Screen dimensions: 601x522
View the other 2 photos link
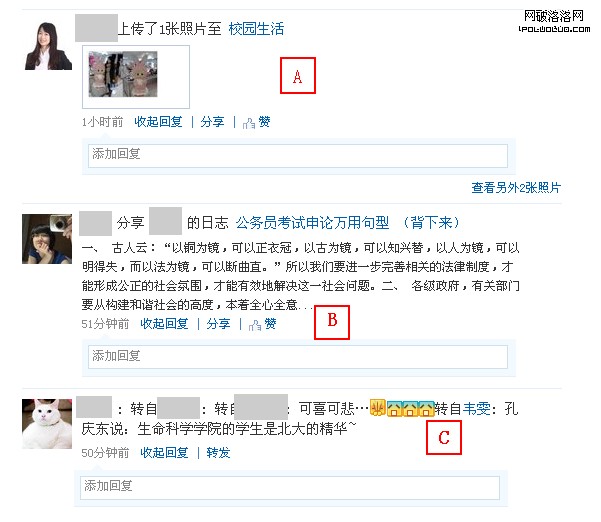(x=516, y=188)
